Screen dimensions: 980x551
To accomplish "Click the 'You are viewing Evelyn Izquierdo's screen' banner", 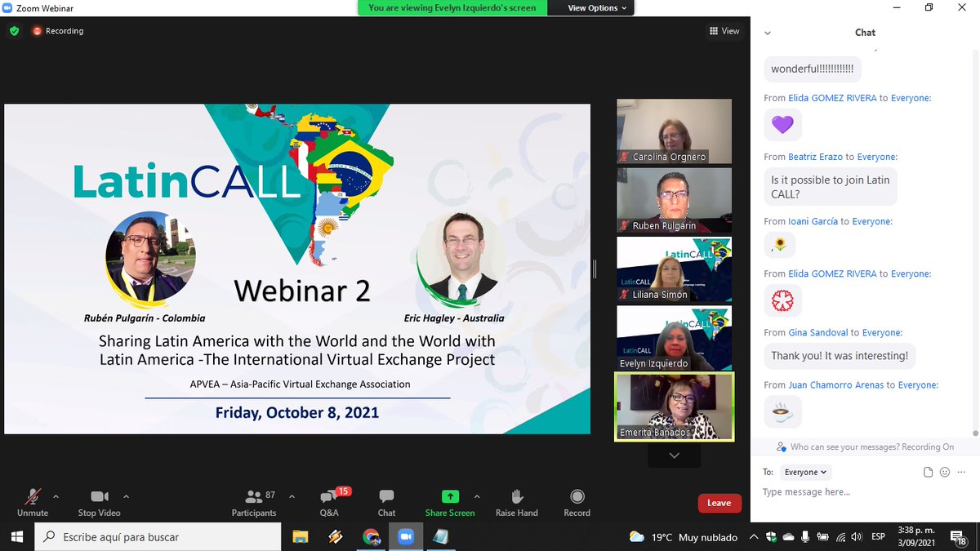I will coord(452,7).
